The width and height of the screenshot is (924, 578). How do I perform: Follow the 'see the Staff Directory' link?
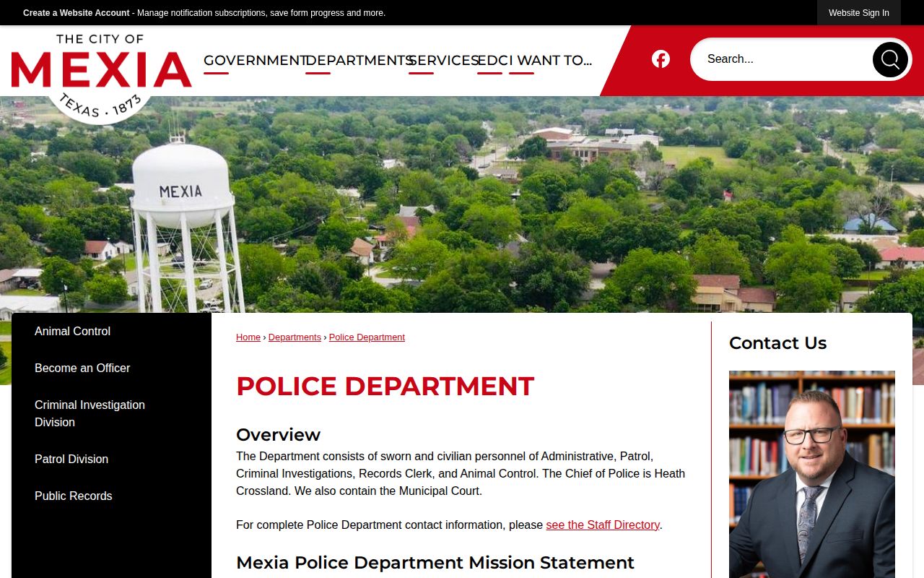[603, 525]
